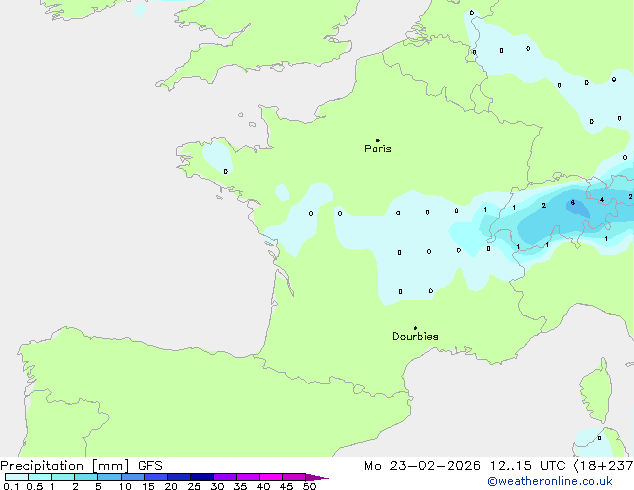
Task: Click the 'Precipitation [mm] GFS' title text
Action: point(81,466)
